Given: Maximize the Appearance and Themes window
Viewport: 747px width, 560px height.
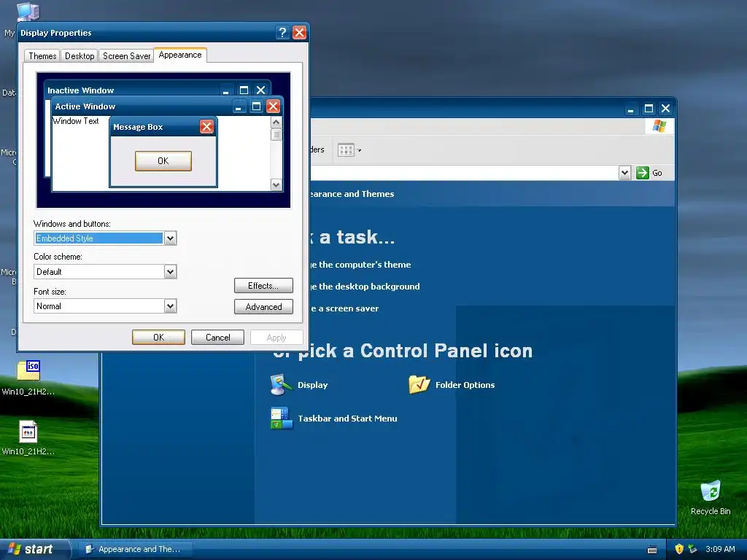Looking at the screenshot, I should (x=649, y=109).
